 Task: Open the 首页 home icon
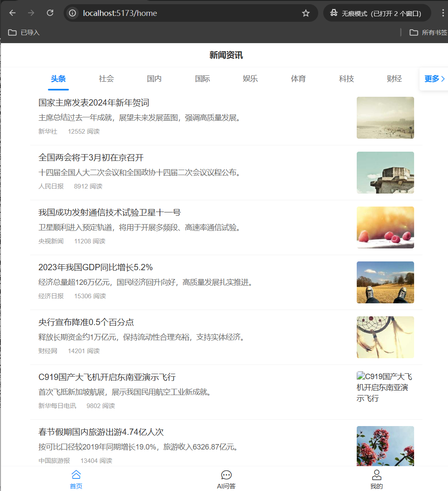coord(76,478)
